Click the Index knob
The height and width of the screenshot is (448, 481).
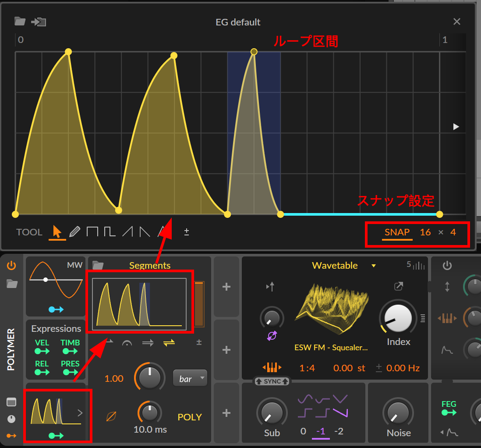coord(398,318)
